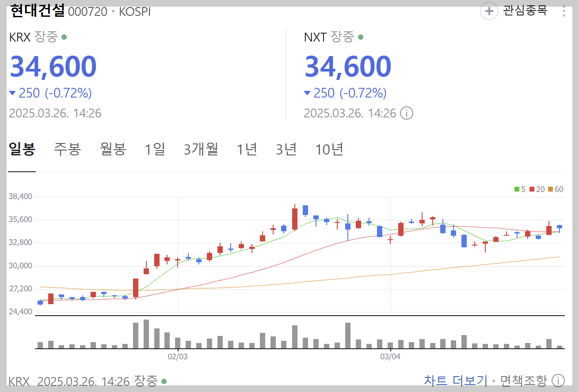
Task: Switch to the 주봉 weekly chart tab
Action: (67, 149)
